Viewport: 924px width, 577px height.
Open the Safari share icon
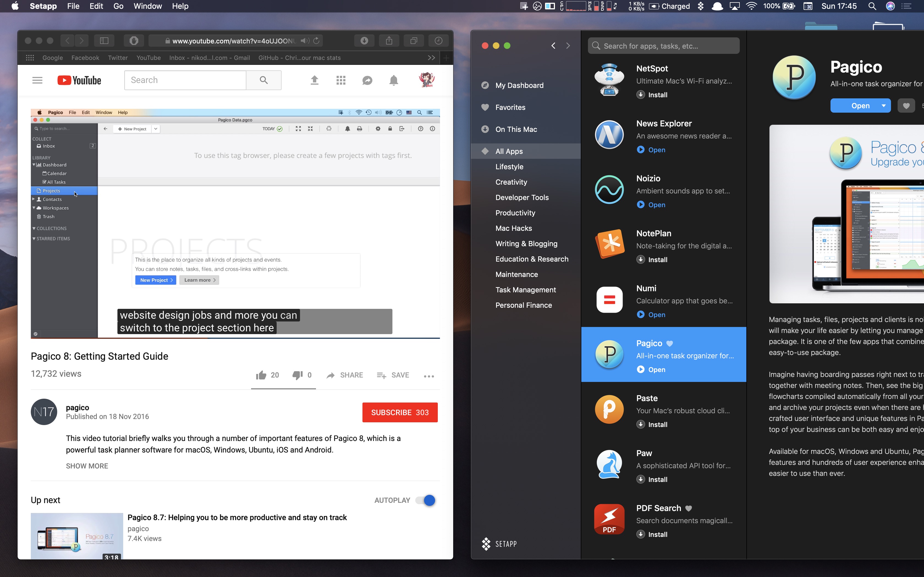[x=389, y=41]
